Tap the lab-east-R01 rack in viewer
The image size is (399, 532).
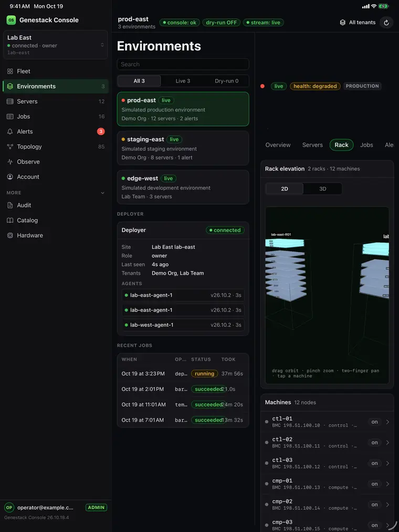click(x=285, y=270)
